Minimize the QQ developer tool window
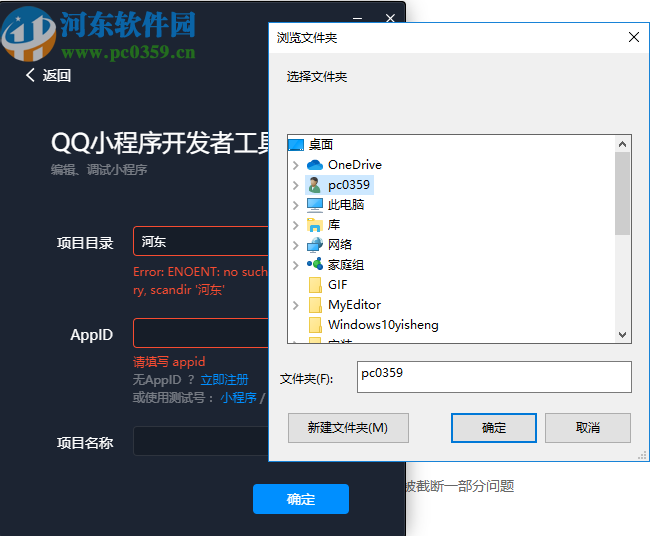The height and width of the screenshot is (536, 671). click(357, 18)
